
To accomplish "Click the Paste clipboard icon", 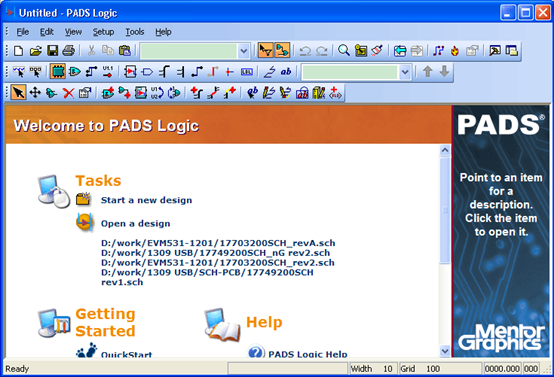I will (124, 51).
